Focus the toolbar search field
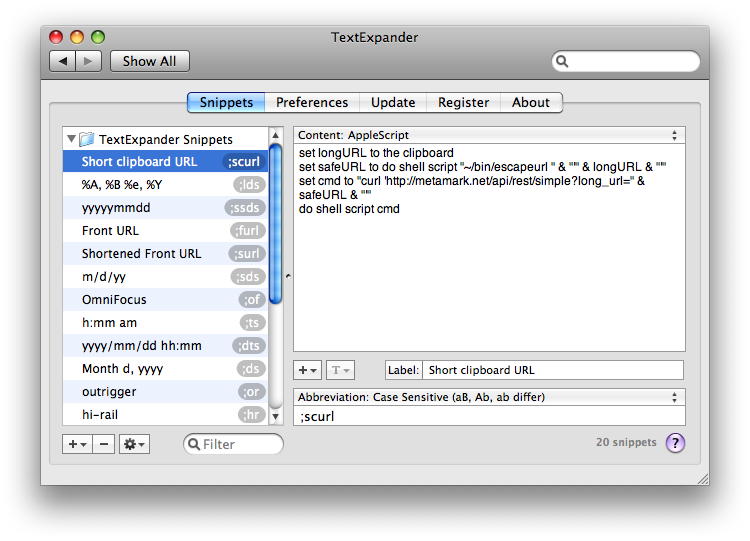Viewport: 750px width, 541px height. [x=626, y=61]
